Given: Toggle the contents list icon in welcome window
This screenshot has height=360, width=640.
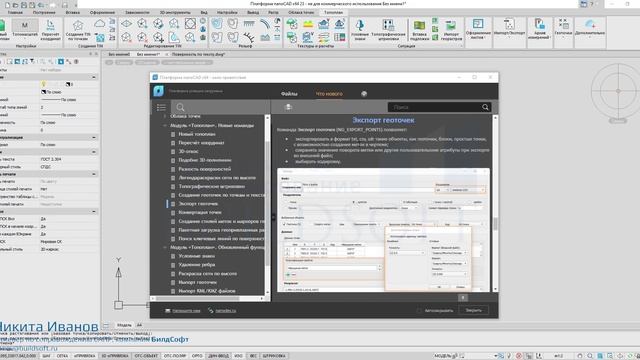Looking at the screenshot, I should coord(161,107).
